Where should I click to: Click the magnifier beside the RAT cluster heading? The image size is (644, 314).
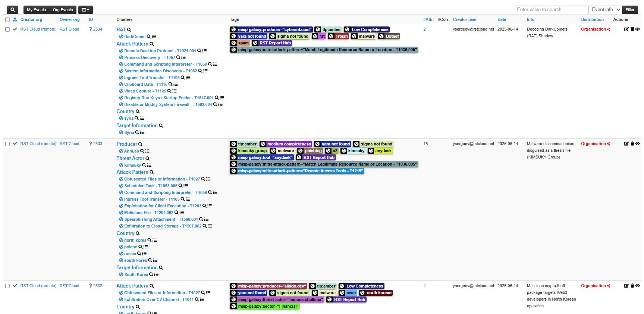pos(129,29)
